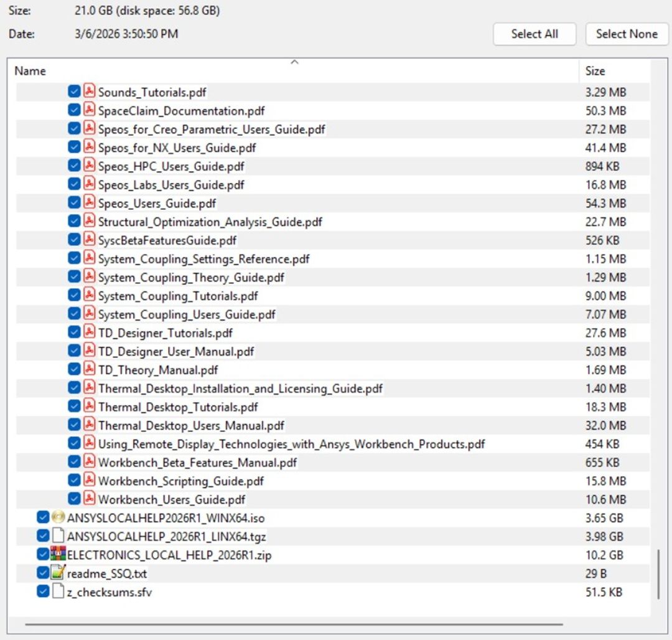Uncheck the Sounds_Tutorials.pdf checkbox
This screenshot has height=640, width=672.
coord(74,92)
